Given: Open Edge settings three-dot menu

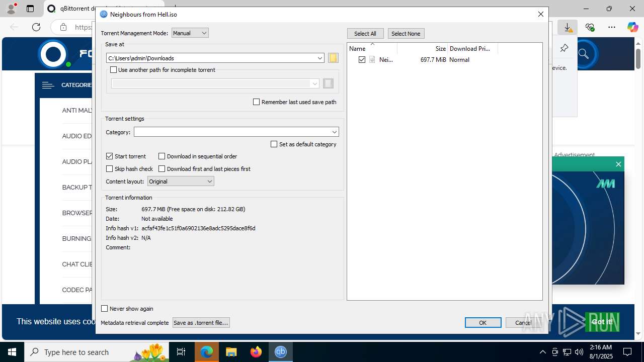Looking at the screenshot, I should click(611, 27).
